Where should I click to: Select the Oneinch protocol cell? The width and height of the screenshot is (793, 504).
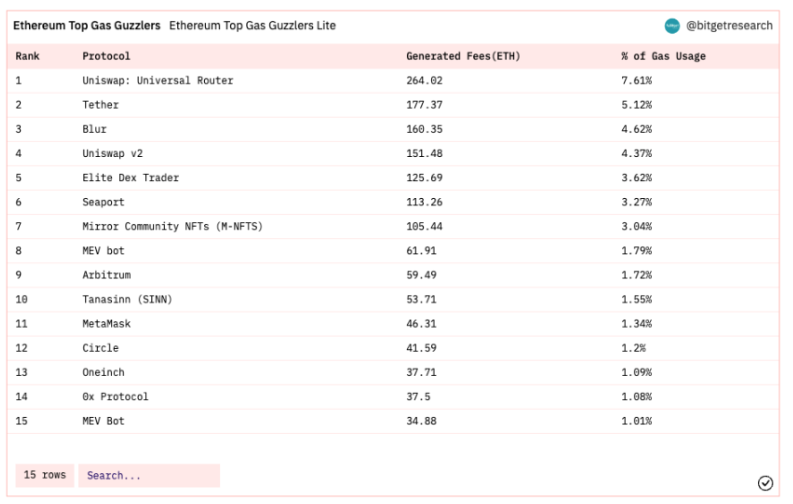coord(103,372)
